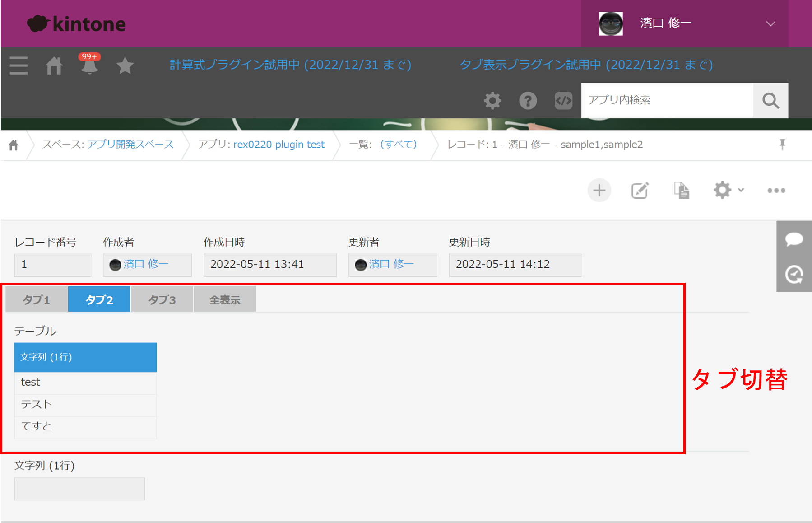Edit the record with pencil icon
The height and width of the screenshot is (523, 812).
coord(640,191)
